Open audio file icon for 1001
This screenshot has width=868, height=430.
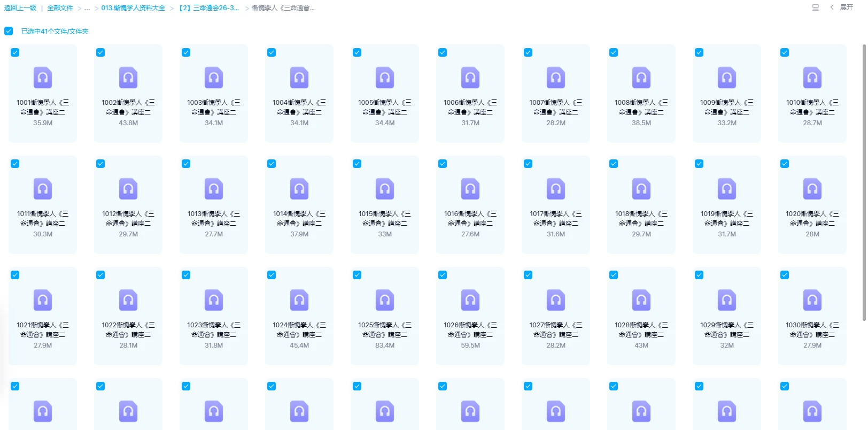[43, 78]
